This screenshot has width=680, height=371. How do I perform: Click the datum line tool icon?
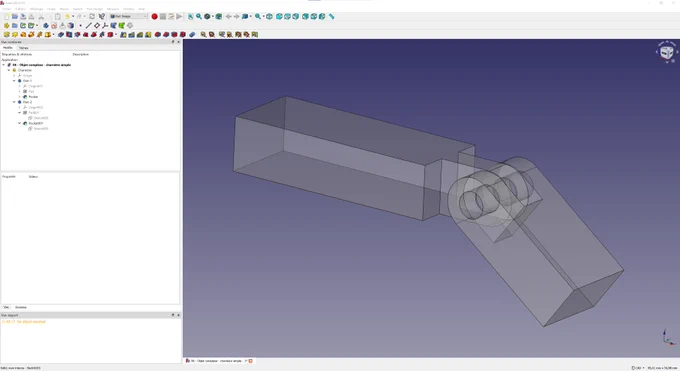click(88, 26)
